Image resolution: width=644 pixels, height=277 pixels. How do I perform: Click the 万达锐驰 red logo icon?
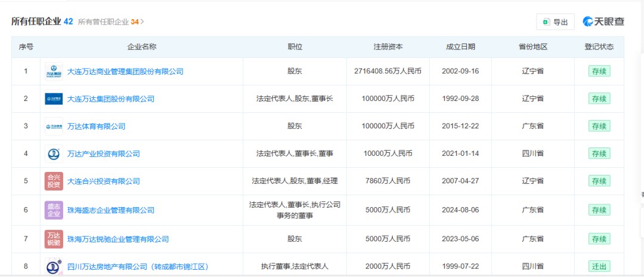click(54, 239)
